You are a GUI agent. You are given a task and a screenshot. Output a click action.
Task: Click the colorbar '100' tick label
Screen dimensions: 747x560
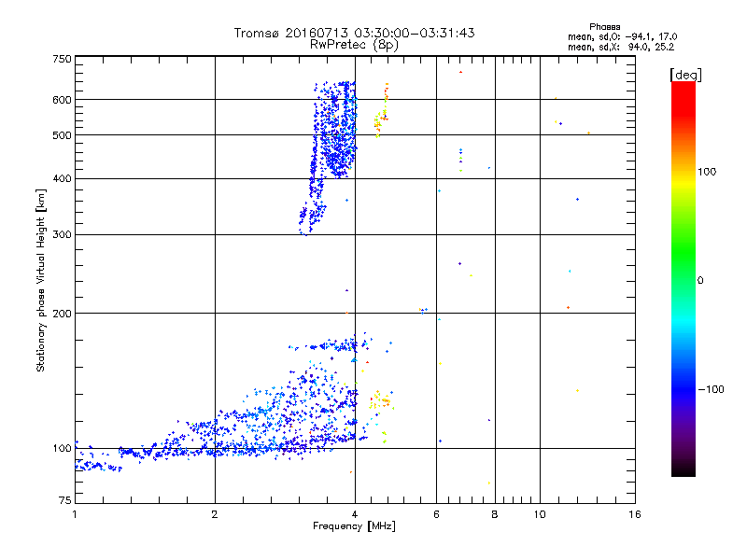pyautogui.click(x=707, y=172)
